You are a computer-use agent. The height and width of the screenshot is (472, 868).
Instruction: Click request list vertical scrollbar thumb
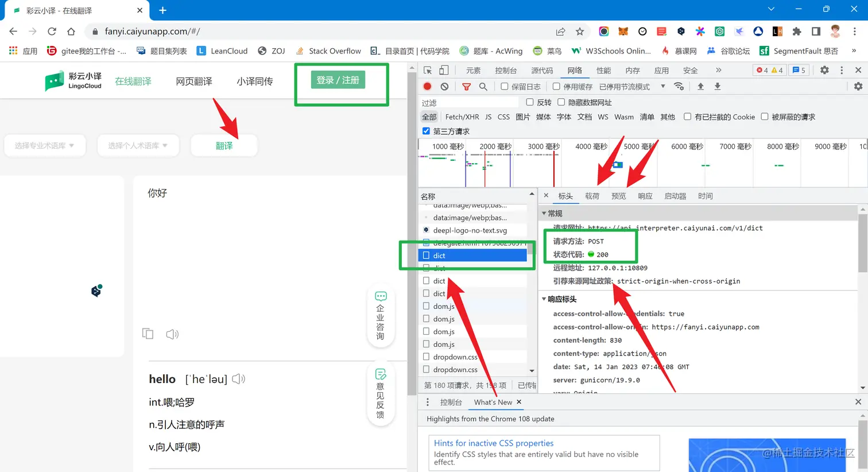tap(530, 249)
